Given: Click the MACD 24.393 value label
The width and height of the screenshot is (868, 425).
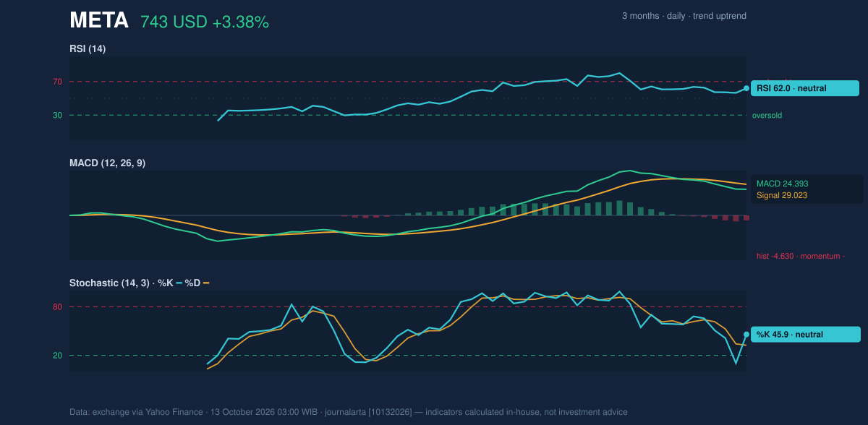Looking at the screenshot, I should (x=783, y=184).
